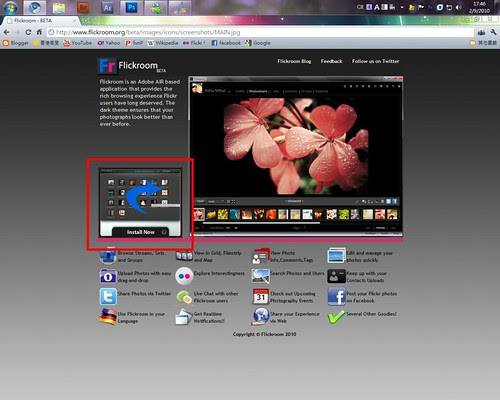
Task: Open the Feedback link
Action: pyautogui.click(x=331, y=61)
